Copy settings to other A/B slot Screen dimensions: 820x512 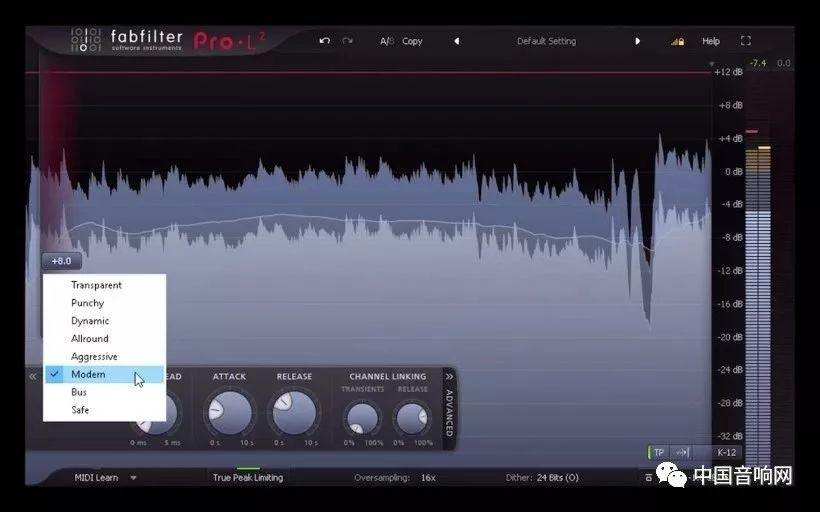pyautogui.click(x=412, y=41)
